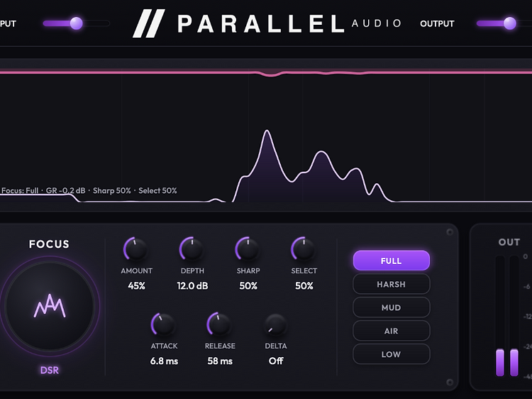Select the MUD focus mode
This screenshot has width=532, height=399.
[391, 307]
